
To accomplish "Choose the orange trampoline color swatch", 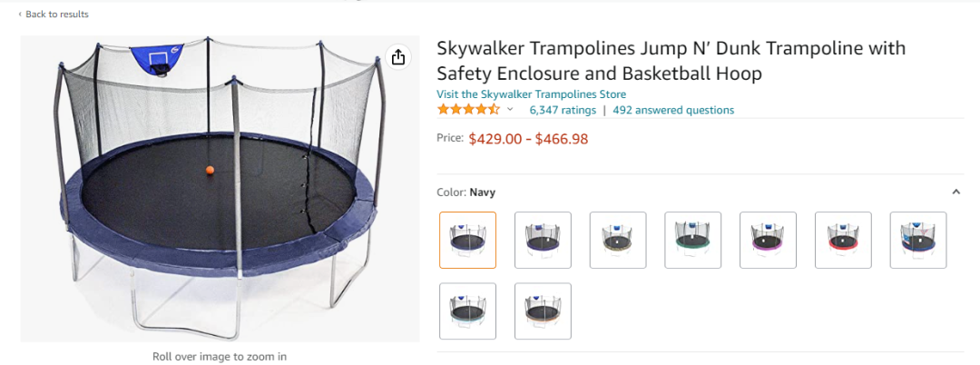I will pos(543,311).
